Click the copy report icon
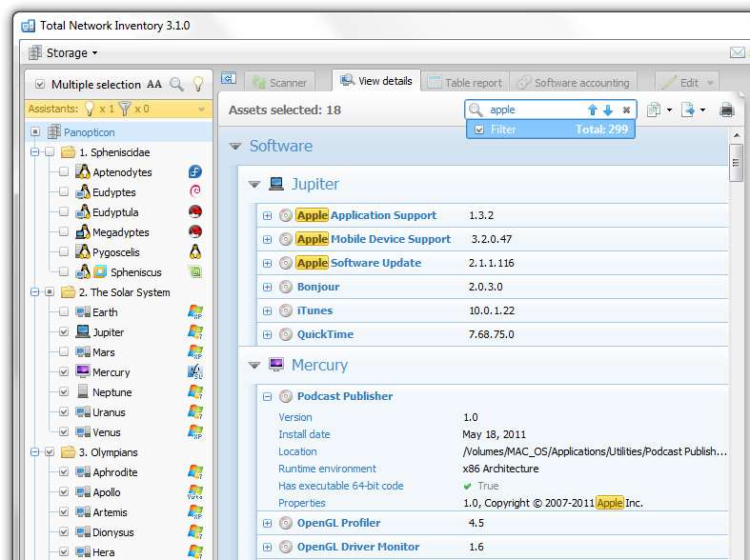This screenshot has height=560, width=750. click(x=654, y=110)
